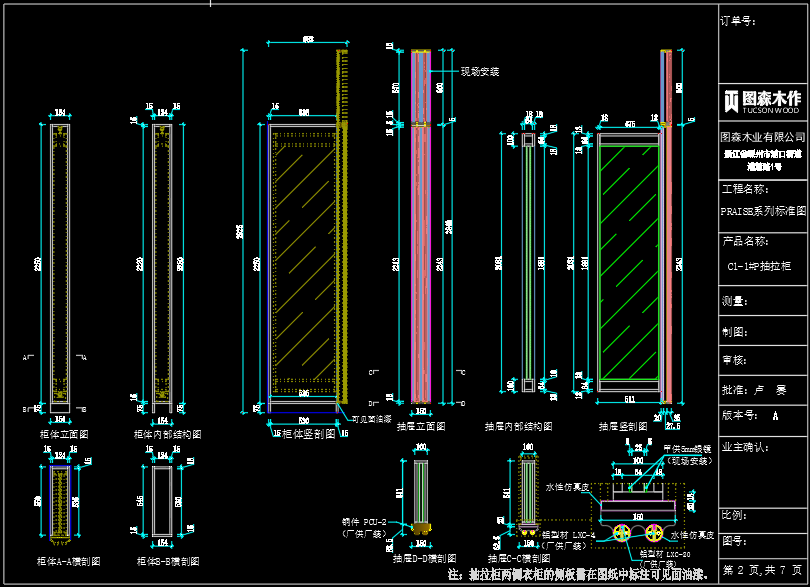Click the 抽屉内部结构图 label
Image resolution: width=810 pixels, height=587 pixels.
tap(518, 426)
